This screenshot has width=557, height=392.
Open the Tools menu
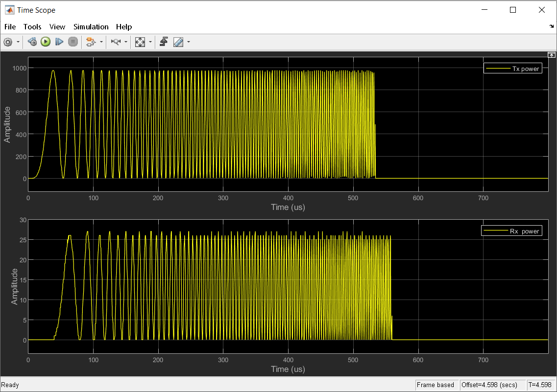32,27
